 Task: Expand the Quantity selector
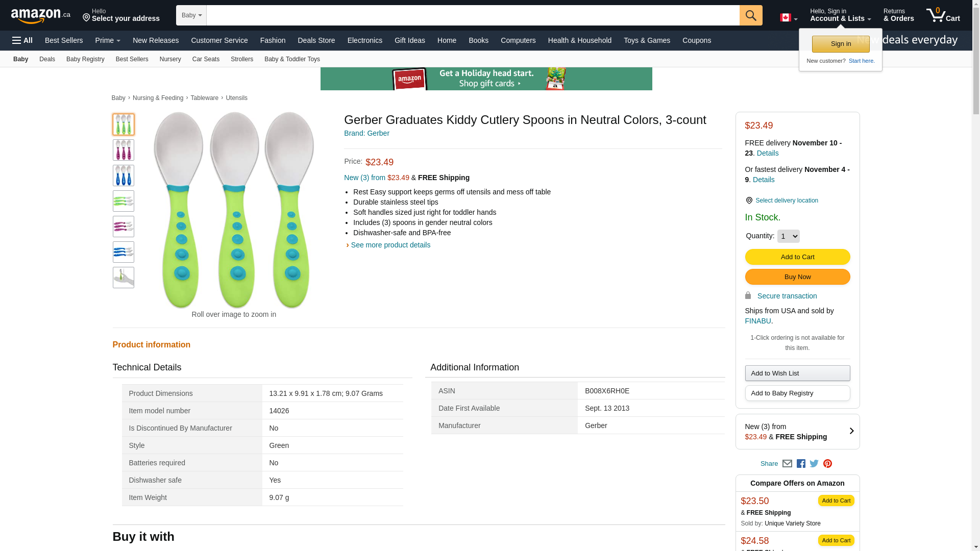(x=788, y=236)
